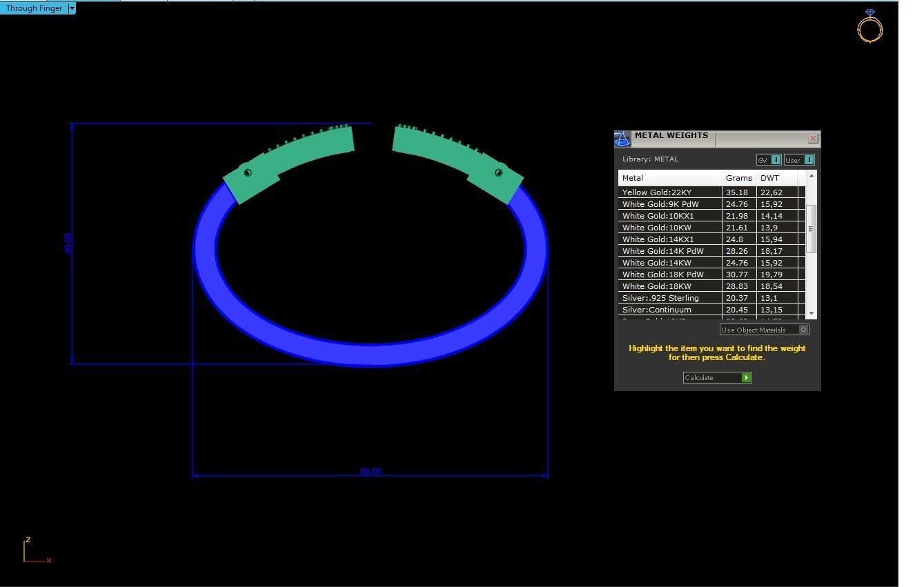Click the Calculate button
This screenshot has height=587, width=924.
click(x=717, y=377)
